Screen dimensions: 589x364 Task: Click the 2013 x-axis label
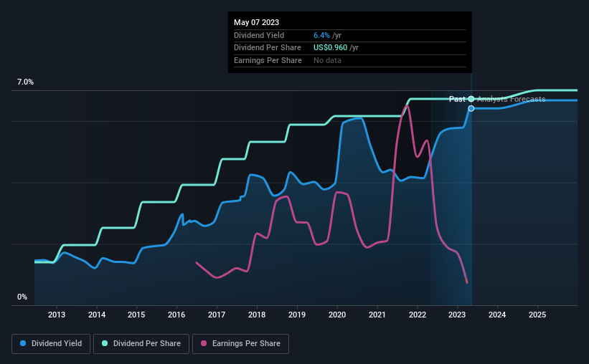coord(57,315)
